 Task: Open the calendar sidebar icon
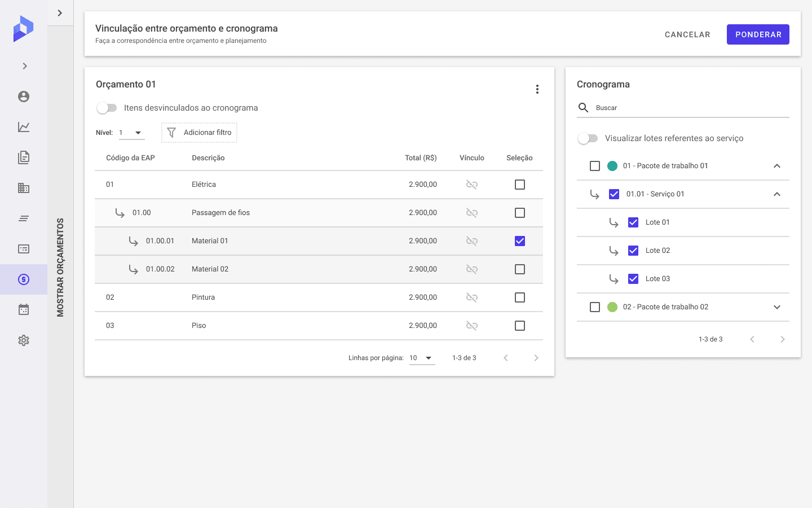click(x=24, y=309)
